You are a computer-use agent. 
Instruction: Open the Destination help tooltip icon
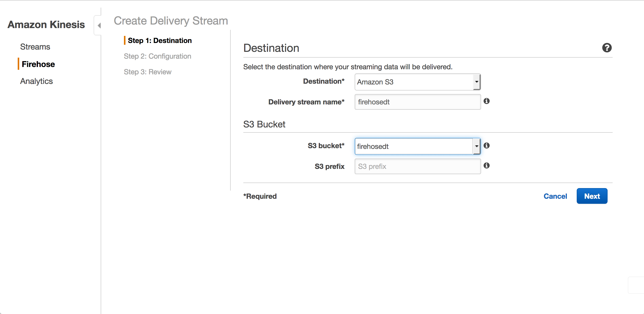coord(607,48)
